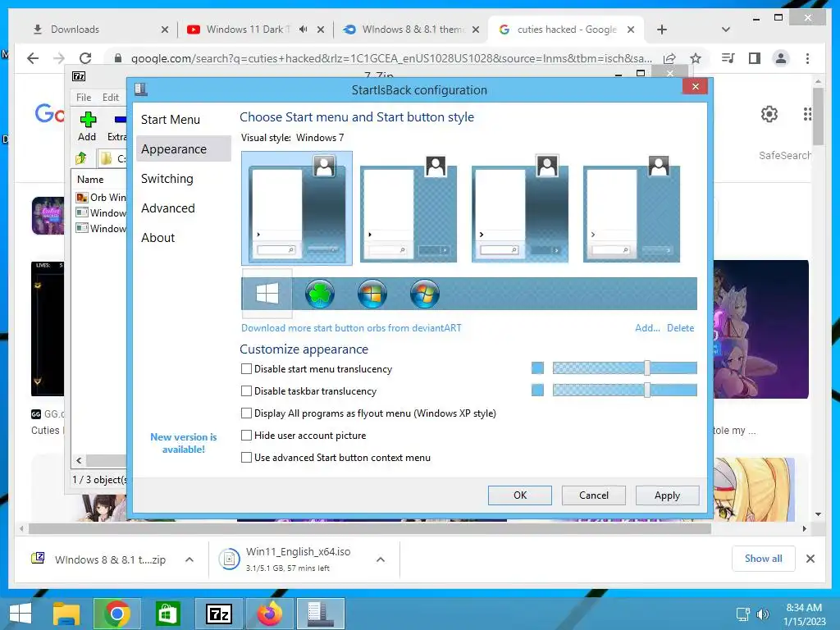Select the first Start menu style thumbnail
The height and width of the screenshot is (630, 840).
(x=297, y=208)
